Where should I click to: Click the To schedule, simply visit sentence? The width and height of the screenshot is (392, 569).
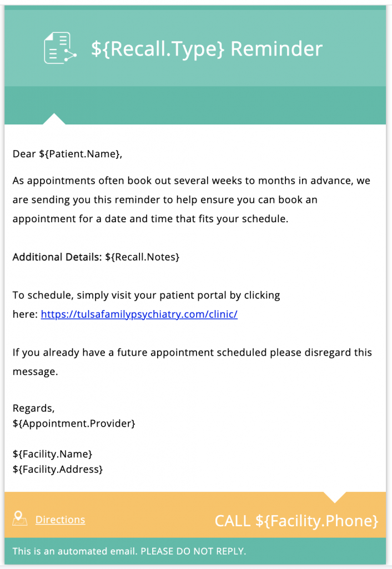(146, 295)
